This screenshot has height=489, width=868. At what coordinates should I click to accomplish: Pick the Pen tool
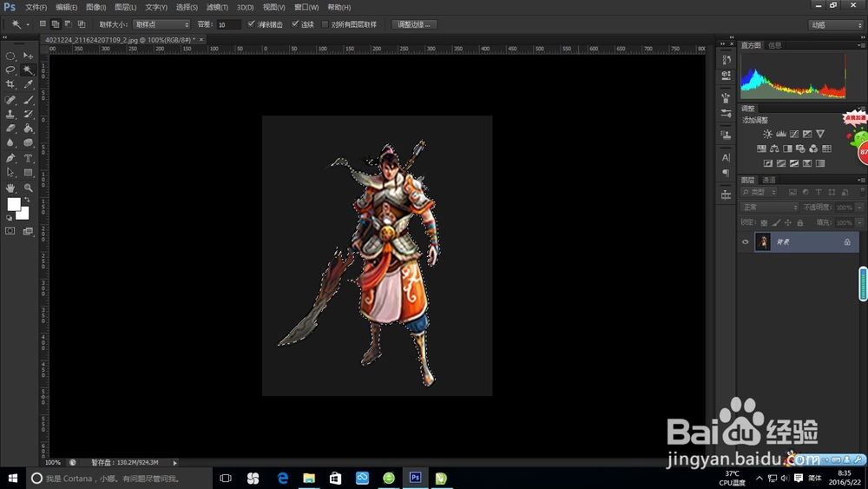tap(10, 158)
